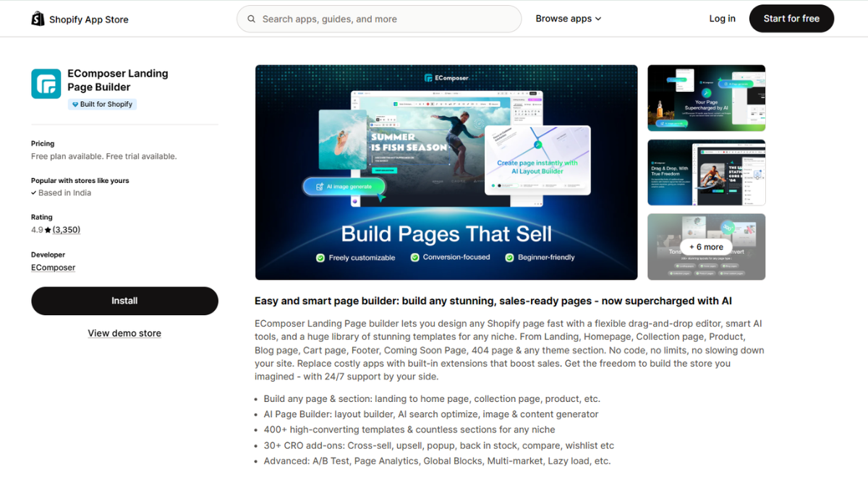
Task: Click the Install button
Action: 124,301
